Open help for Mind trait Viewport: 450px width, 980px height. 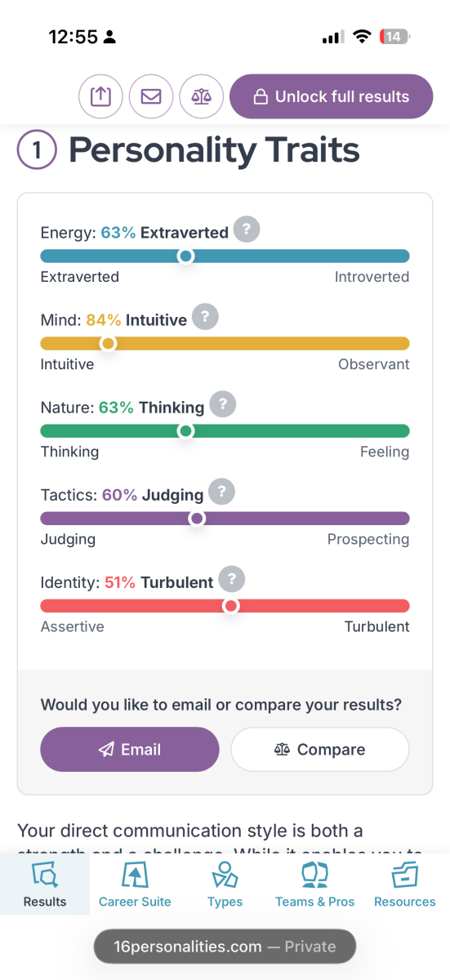(x=205, y=317)
